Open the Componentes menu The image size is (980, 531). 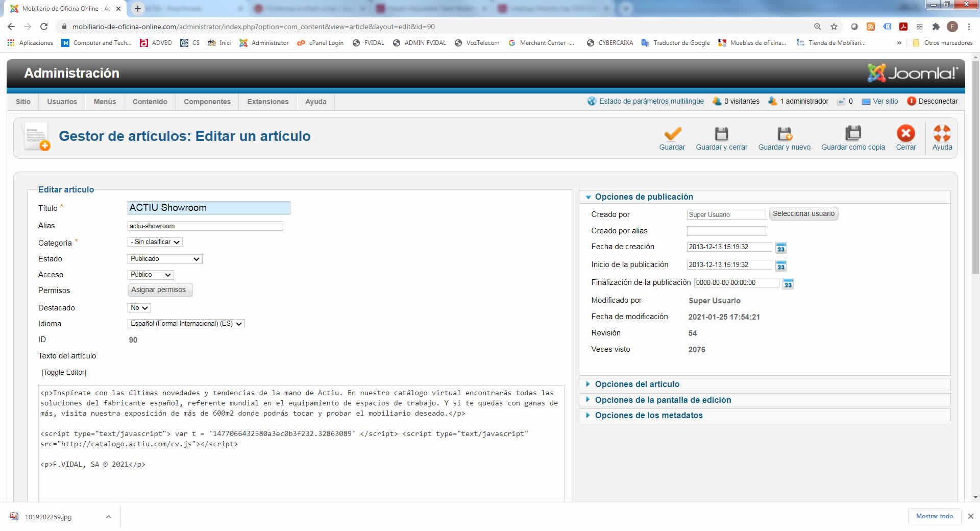[x=207, y=102]
